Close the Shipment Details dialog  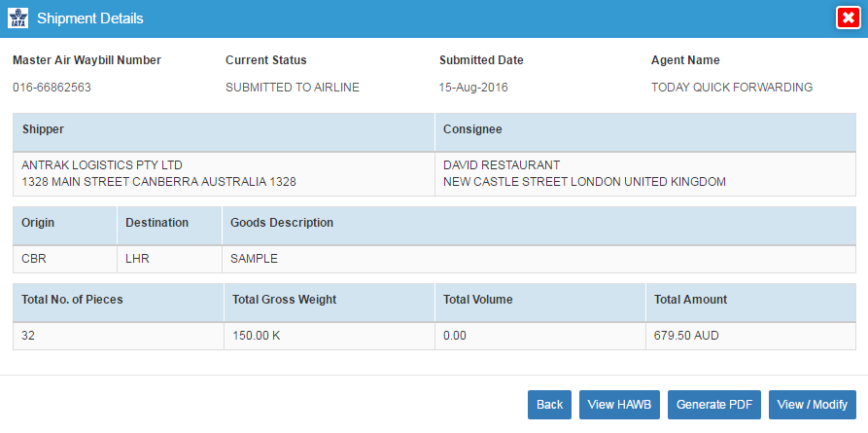848,18
